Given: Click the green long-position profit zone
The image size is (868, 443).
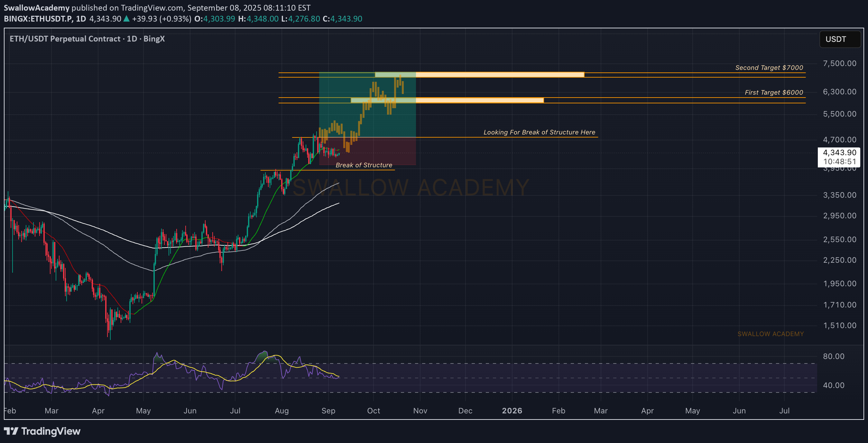Looking at the screenshot, I should [x=367, y=105].
